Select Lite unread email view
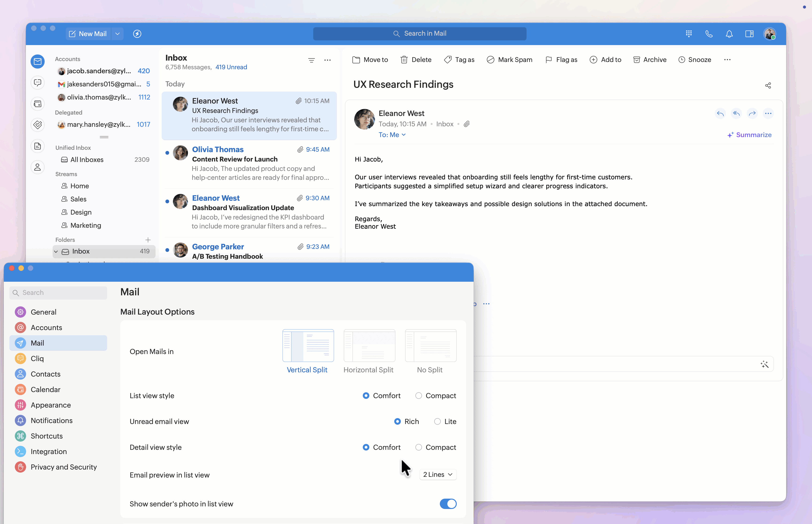 tap(437, 422)
